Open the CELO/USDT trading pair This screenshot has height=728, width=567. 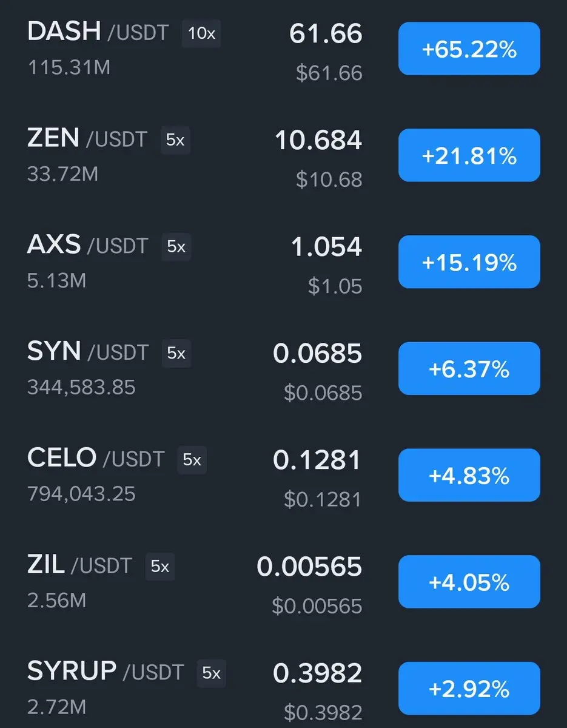click(95, 459)
